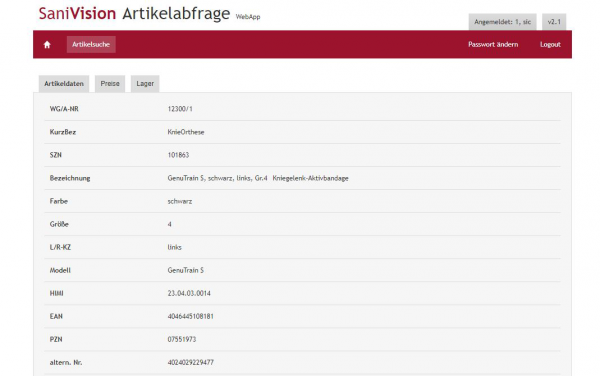The width and height of the screenshot is (600, 376).
Task: Click the Farbe value schwarz
Action: click(x=180, y=201)
